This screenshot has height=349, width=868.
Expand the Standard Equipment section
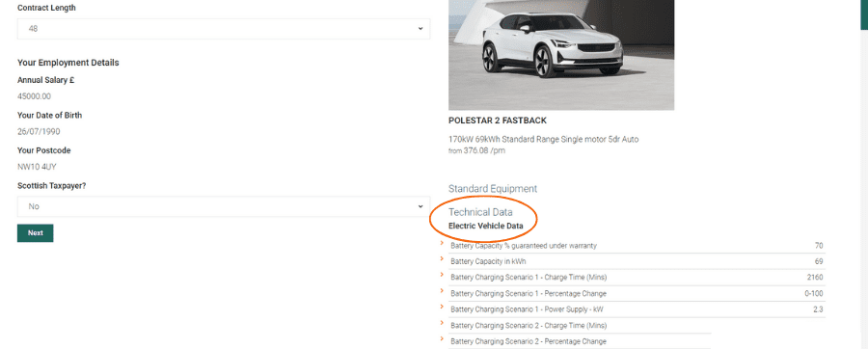pos(493,189)
